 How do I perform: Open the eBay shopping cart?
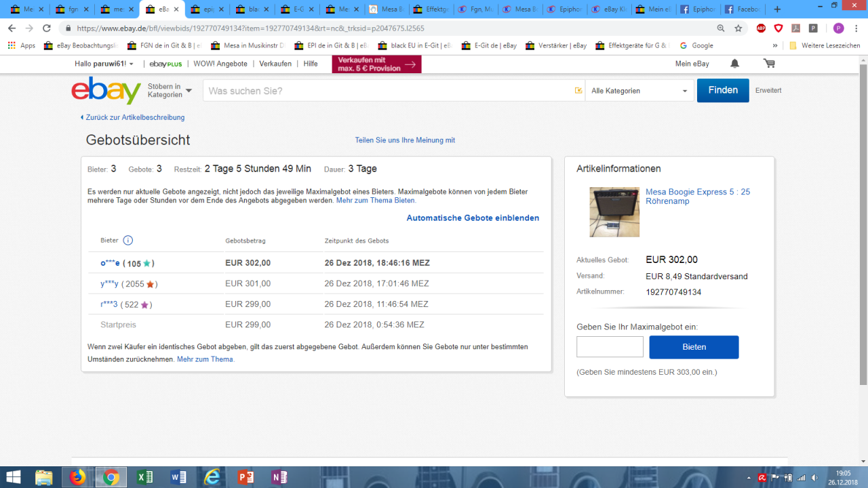pyautogui.click(x=769, y=64)
